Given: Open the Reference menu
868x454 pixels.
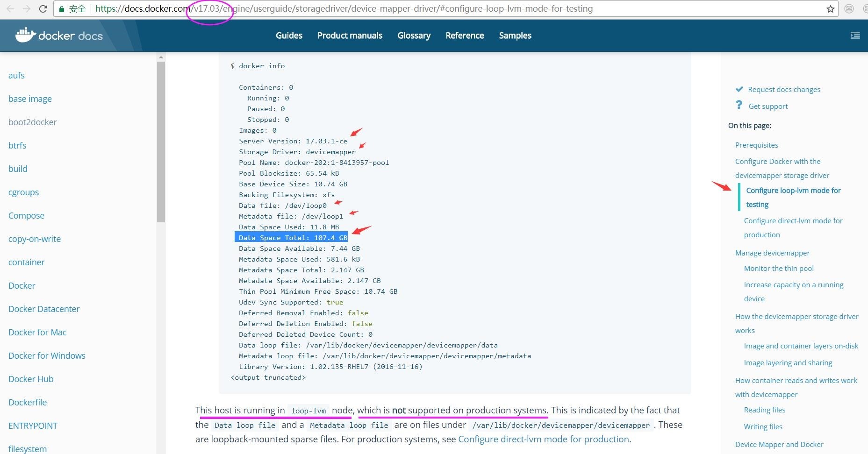Looking at the screenshot, I should click(x=465, y=35).
